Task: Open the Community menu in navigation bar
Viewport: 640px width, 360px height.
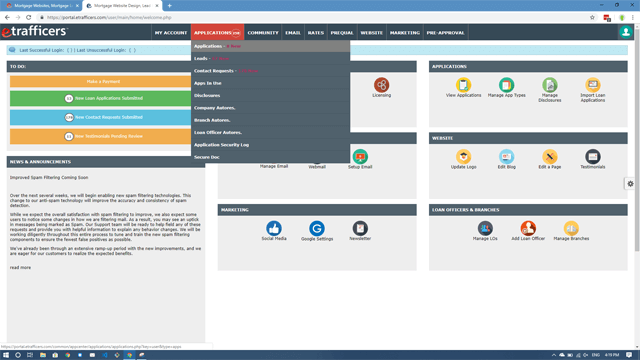Action: coord(263,33)
